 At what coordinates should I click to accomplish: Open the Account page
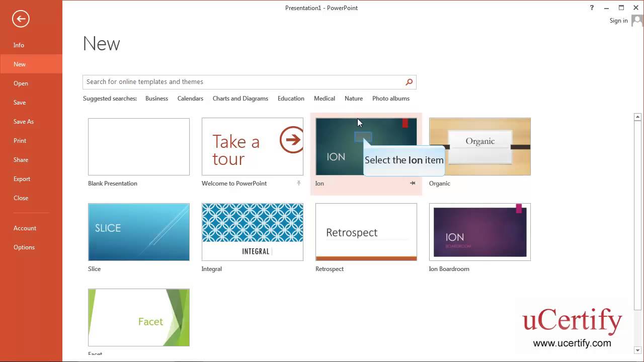click(x=25, y=228)
